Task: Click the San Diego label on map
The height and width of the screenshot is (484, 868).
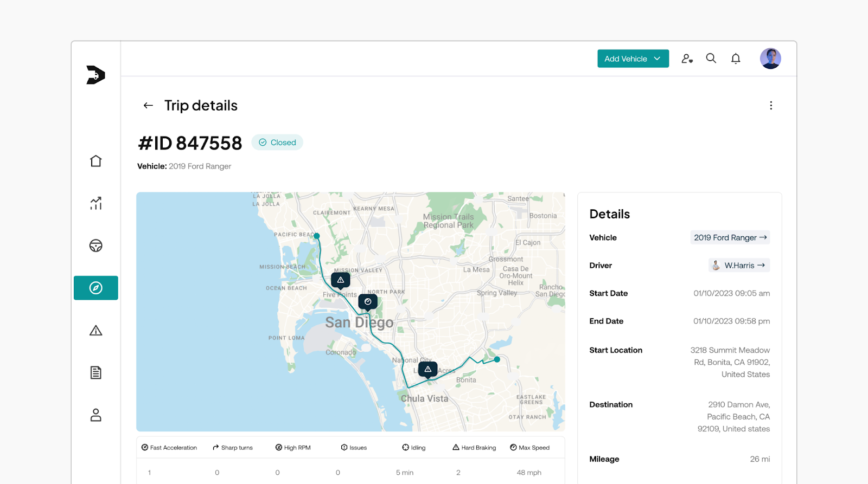Action: (x=359, y=322)
